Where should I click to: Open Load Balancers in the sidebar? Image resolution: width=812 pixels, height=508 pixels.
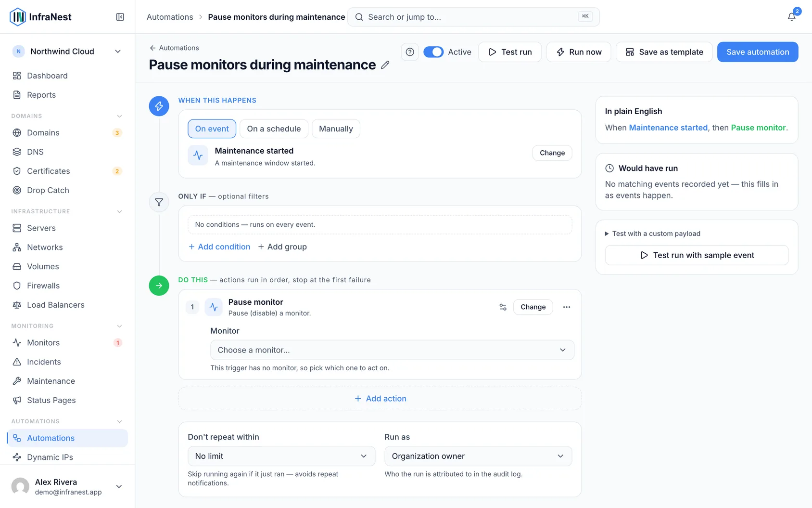pos(67,305)
